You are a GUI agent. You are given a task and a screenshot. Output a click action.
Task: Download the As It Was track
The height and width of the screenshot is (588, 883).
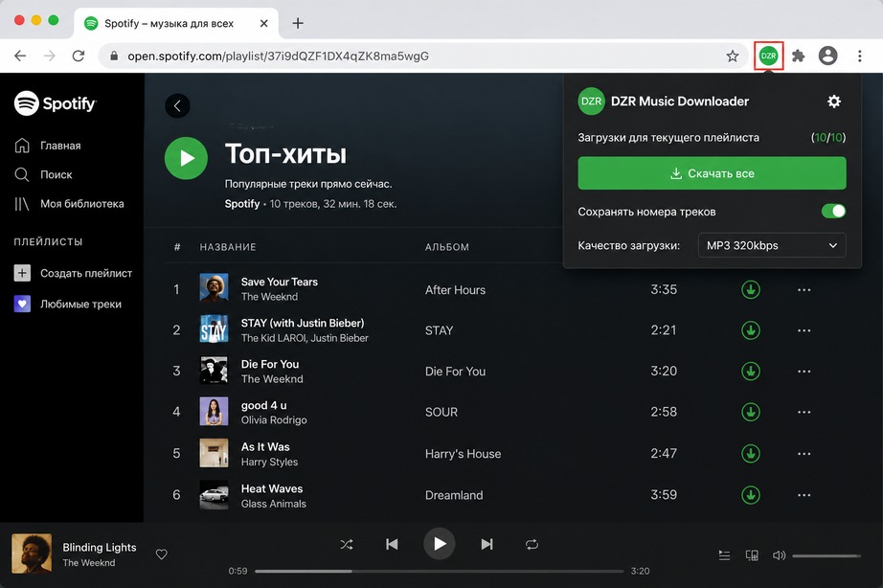pyautogui.click(x=751, y=453)
